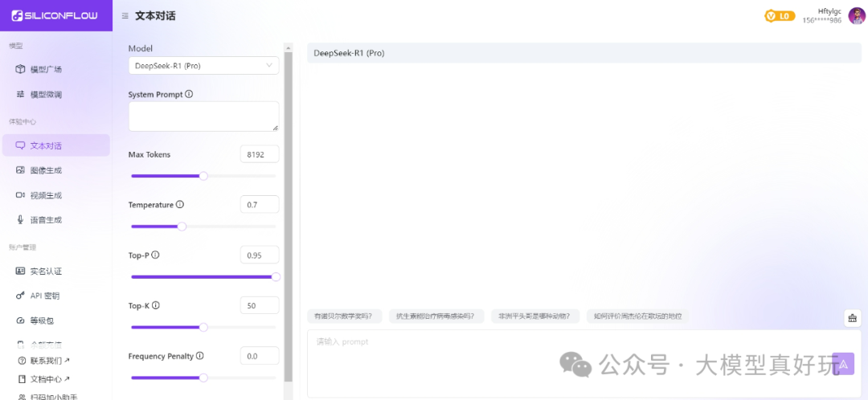868x400 pixels.
Task: Click the gauge icon for 等级包
Action: pos(20,320)
